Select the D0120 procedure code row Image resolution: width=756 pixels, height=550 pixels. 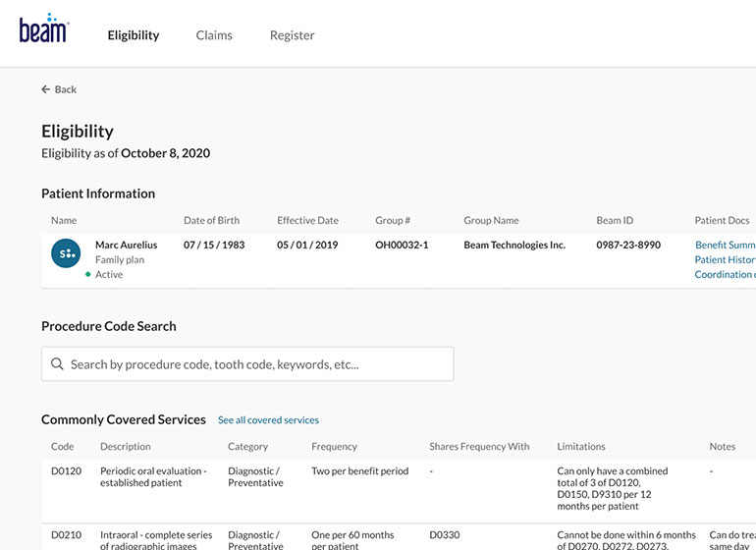point(67,471)
